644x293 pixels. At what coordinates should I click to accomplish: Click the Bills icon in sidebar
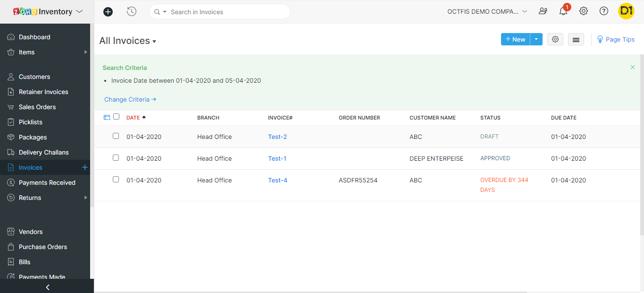click(x=11, y=262)
